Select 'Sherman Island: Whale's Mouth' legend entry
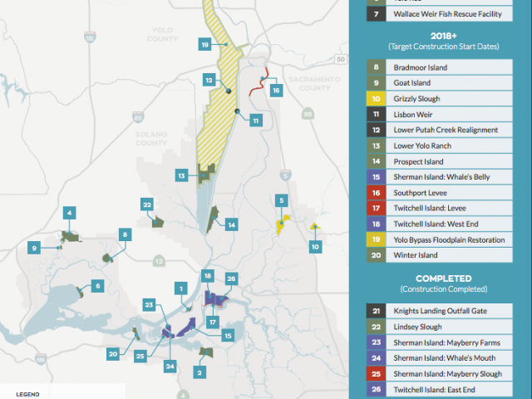Image resolution: width=532 pixels, height=399 pixels. pos(440,358)
